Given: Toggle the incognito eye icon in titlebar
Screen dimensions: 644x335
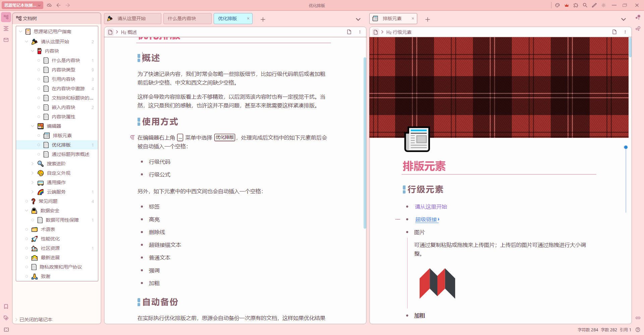Looking at the screenshot, I should 49,5.
